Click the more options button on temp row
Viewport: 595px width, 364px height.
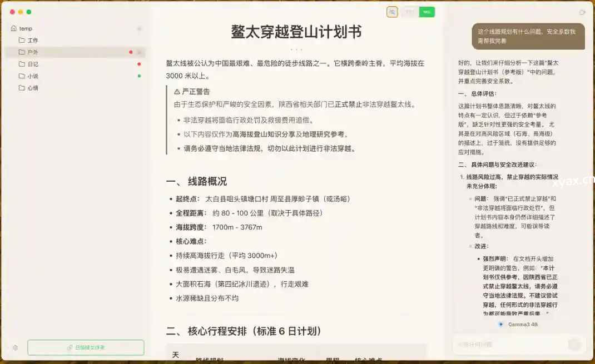139,28
